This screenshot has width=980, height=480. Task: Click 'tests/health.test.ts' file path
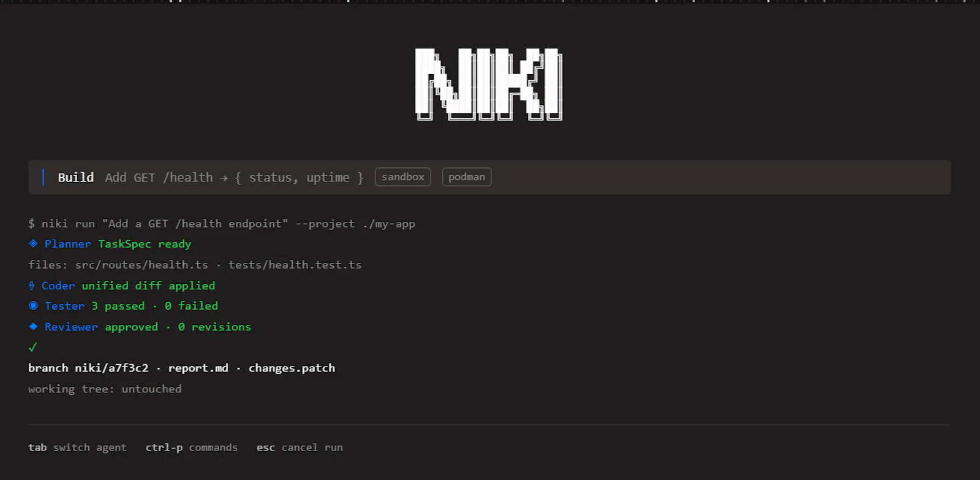click(x=295, y=265)
